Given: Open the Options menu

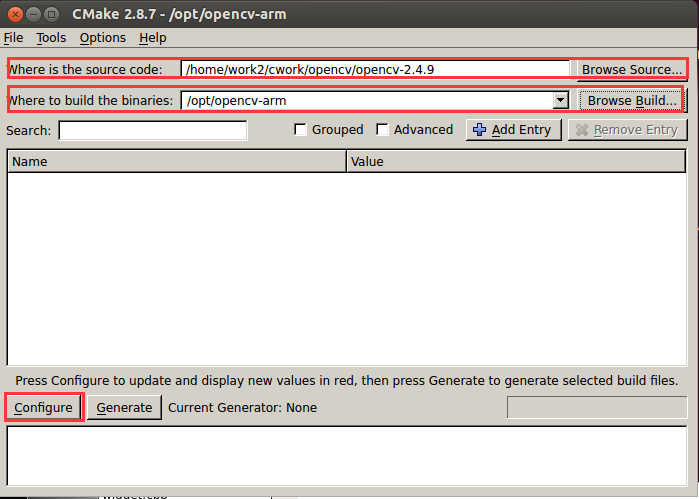Looking at the screenshot, I should 103,38.
